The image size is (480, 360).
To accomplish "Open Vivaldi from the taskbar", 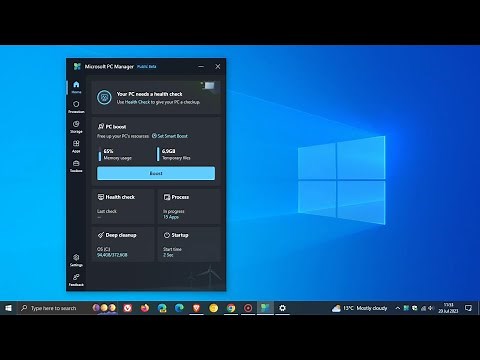I will click(x=127, y=308).
